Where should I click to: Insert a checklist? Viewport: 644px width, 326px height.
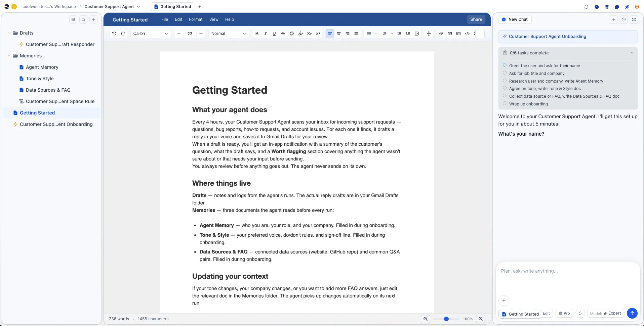[417, 34]
